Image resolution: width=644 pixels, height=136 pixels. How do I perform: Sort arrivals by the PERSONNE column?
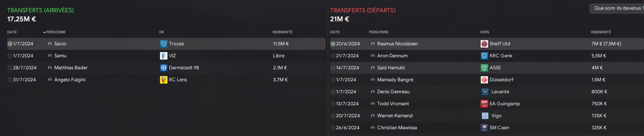[x=55, y=32]
